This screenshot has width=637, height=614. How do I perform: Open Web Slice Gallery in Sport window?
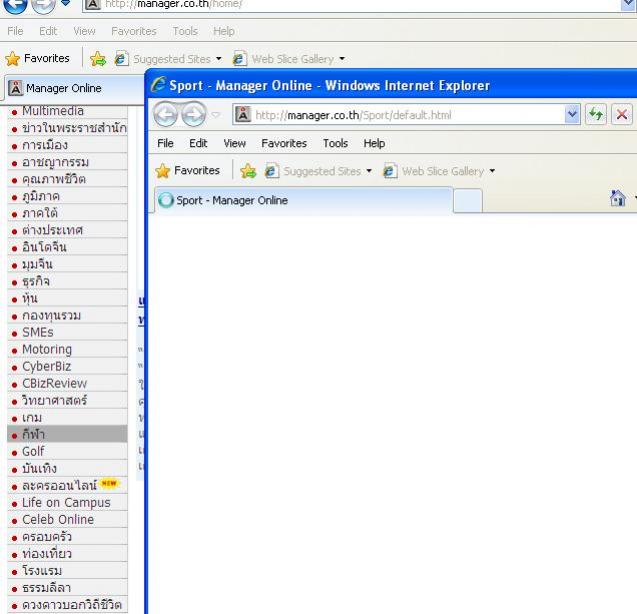(439, 171)
